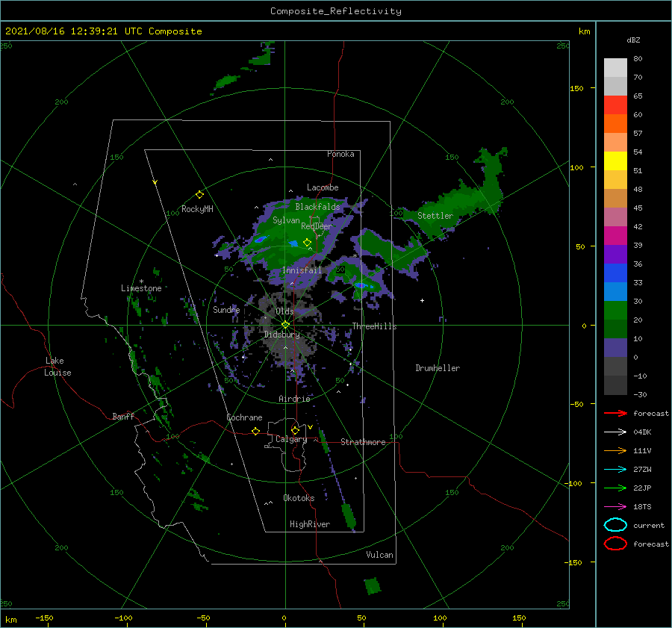Viewport: 672px width, 628px height.
Task: Click the yellow diamond marker above Calgary
Action: [x=295, y=430]
